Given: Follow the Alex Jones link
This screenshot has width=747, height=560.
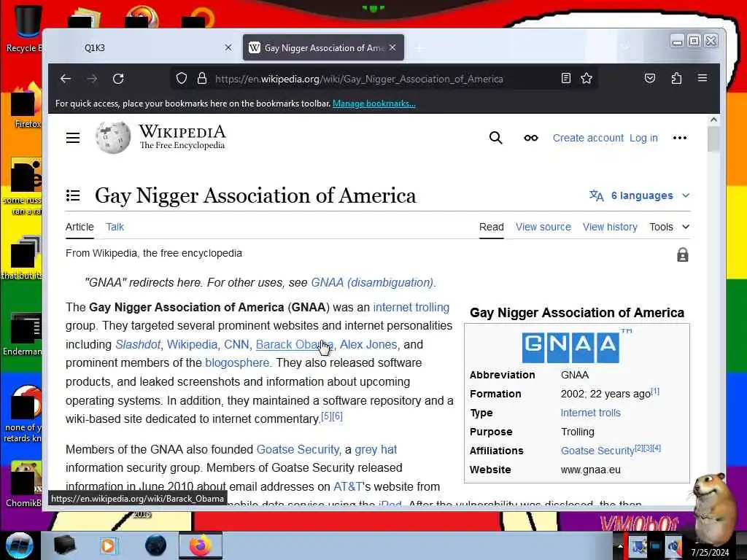Looking at the screenshot, I should (x=368, y=344).
